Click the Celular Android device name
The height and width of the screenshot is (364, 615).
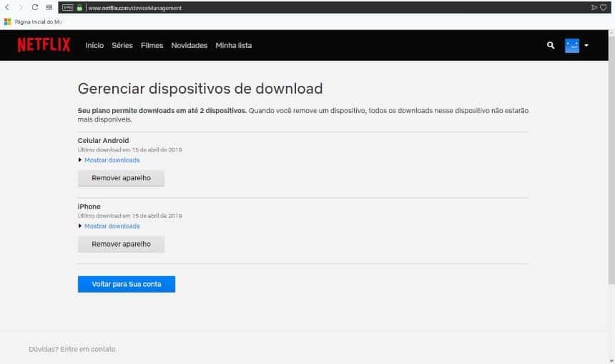(x=103, y=140)
